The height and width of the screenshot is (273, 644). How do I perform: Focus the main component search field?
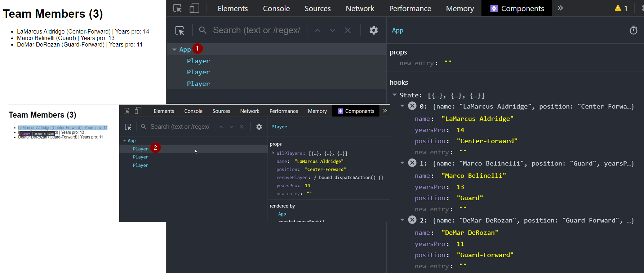click(257, 30)
